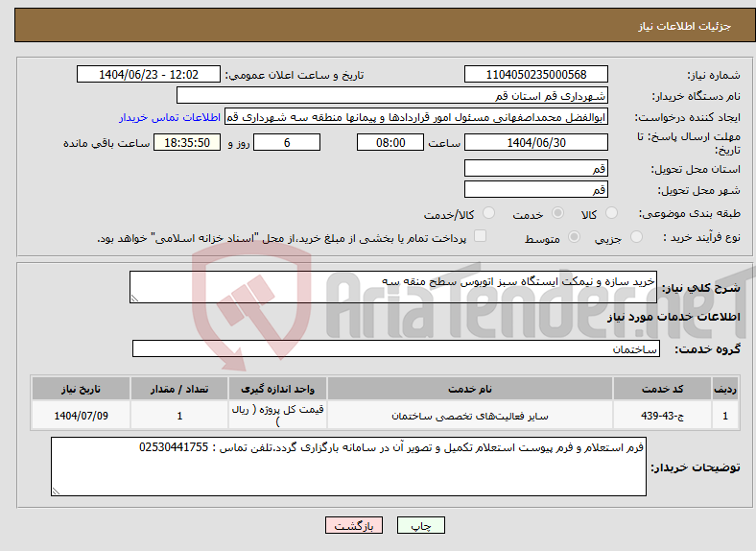Click the گروه خدمت field ساختمان
The width and height of the screenshot is (756, 551).
pos(396,348)
